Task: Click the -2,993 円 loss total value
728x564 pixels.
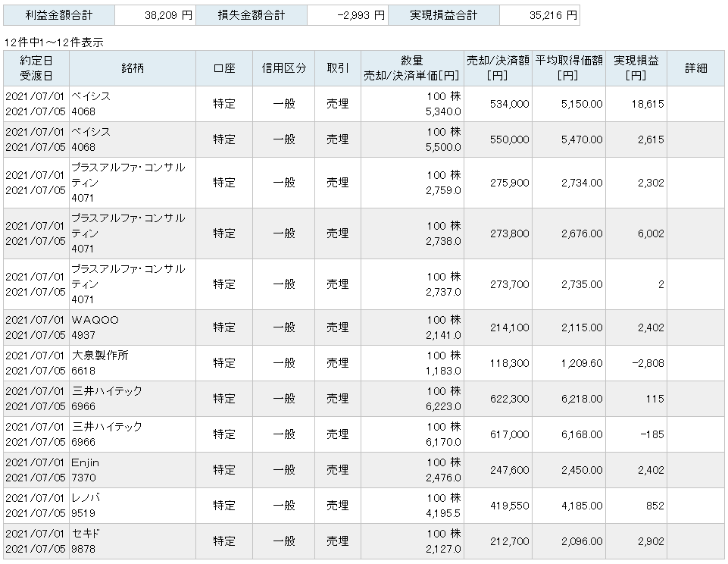Action: pos(361,15)
